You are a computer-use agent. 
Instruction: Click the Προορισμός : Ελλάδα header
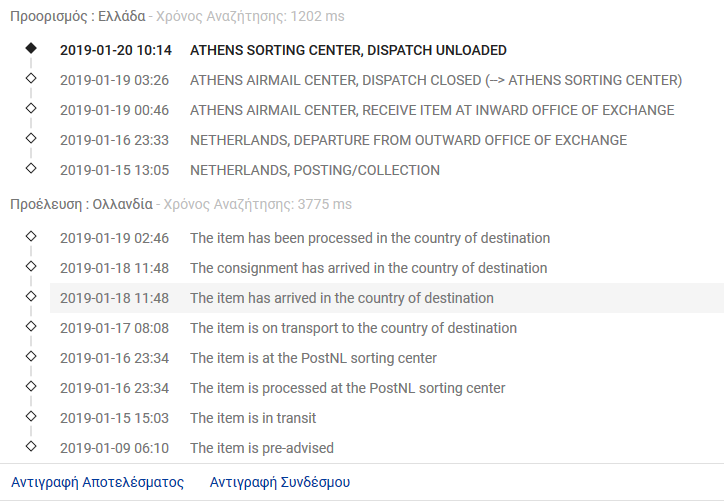[x=78, y=16]
